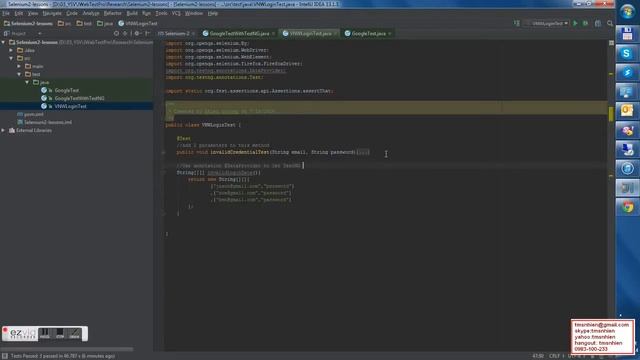Open the IntelliJ IDEA taskbar icon

627,188
